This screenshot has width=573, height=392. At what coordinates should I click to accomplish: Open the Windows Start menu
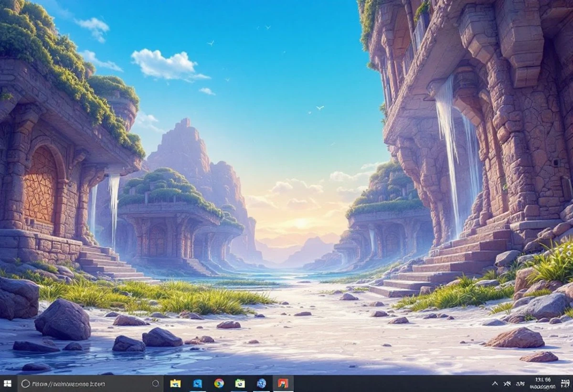[x=8, y=383]
